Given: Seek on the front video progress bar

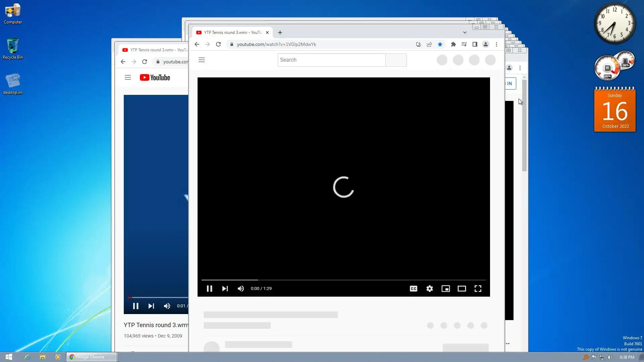Looking at the screenshot, I should 343,280.
